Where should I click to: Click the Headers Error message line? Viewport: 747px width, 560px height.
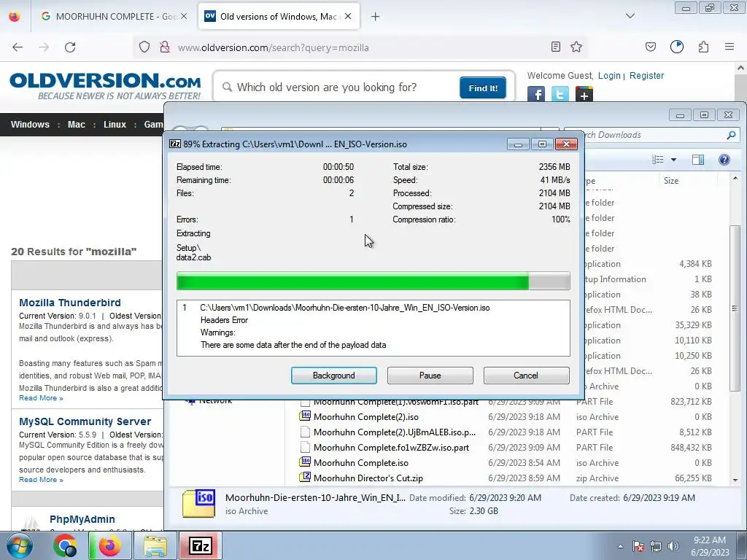[224, 320]
